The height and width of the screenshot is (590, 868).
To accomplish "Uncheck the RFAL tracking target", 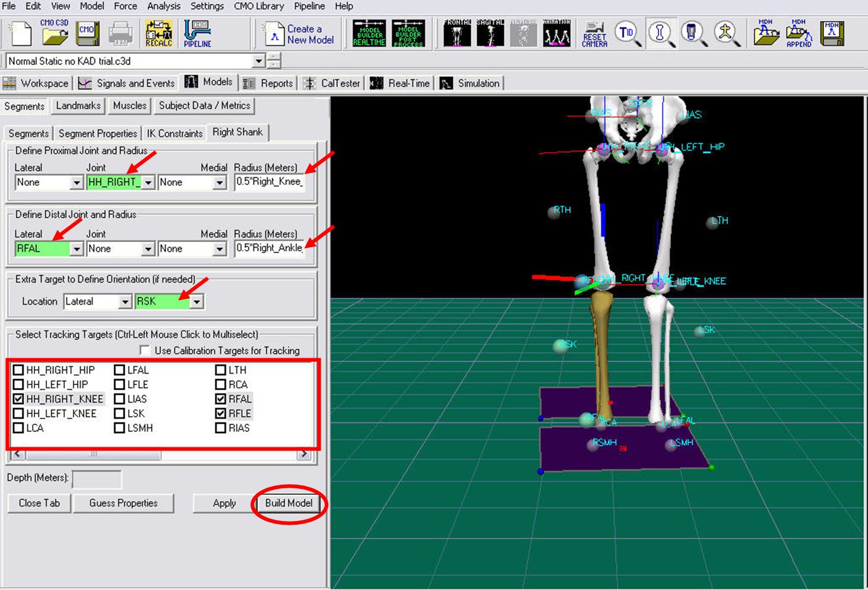I will 221,399.
